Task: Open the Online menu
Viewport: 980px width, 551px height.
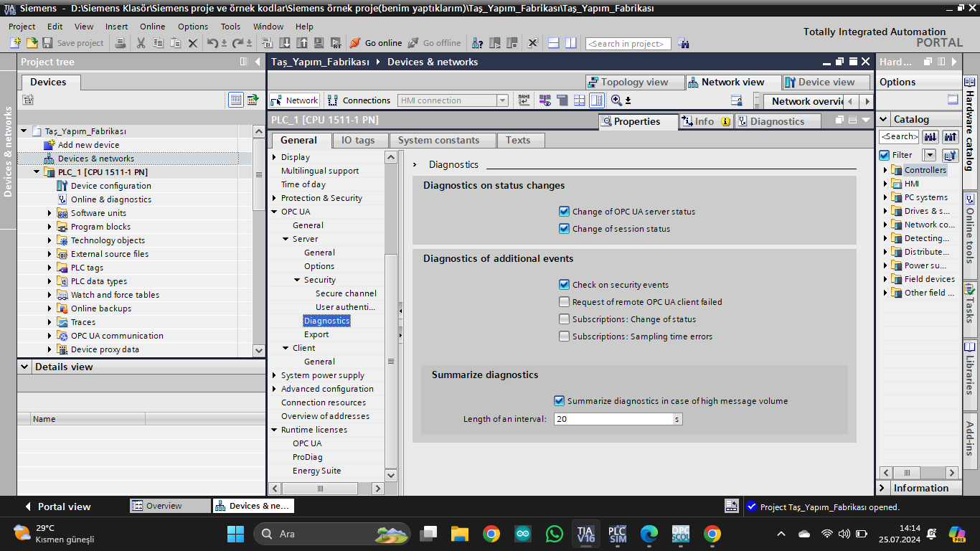Action: 152,27
